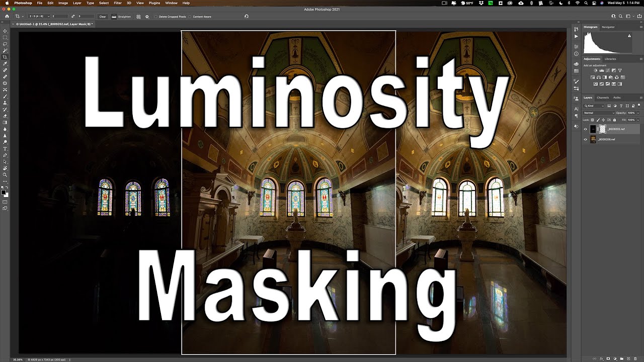Select the Lasso tool
Viewport: 644px width, 362px height.
[5, 44]
